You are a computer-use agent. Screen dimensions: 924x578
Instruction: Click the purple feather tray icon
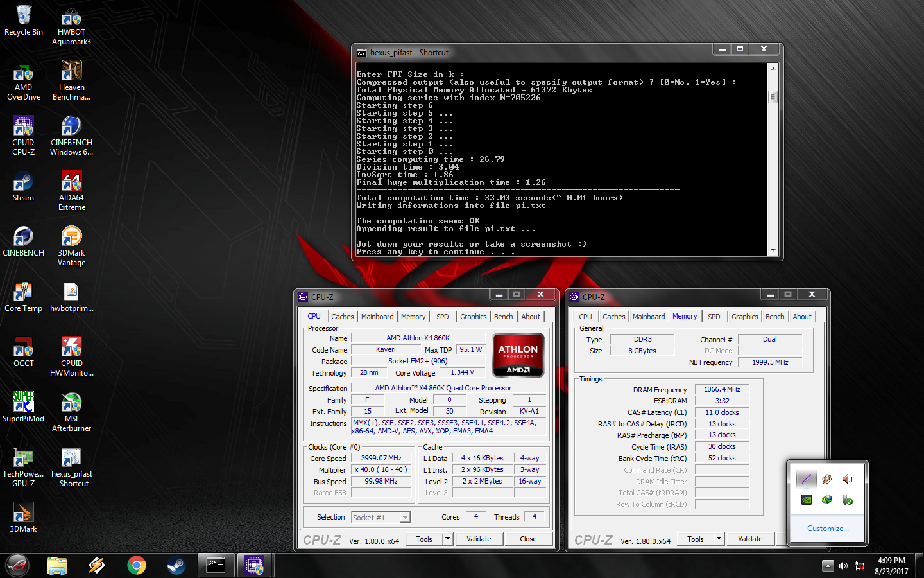[807, 479]
